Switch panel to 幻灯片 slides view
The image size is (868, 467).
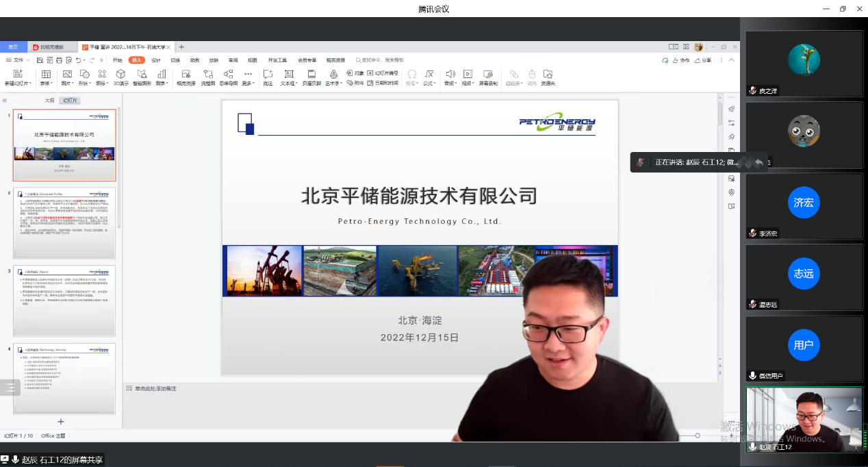coord(70,101)
